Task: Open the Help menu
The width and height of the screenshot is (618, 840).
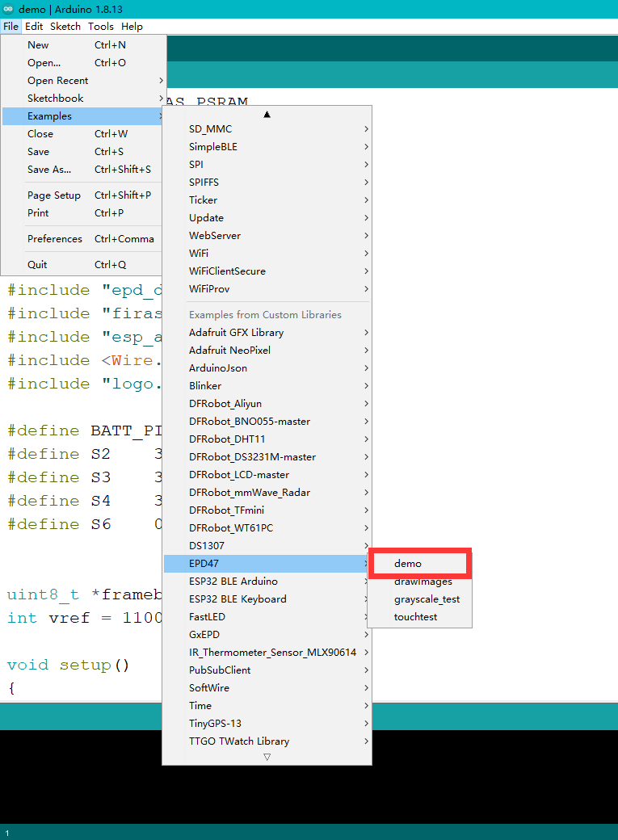Action: point(132,26)
